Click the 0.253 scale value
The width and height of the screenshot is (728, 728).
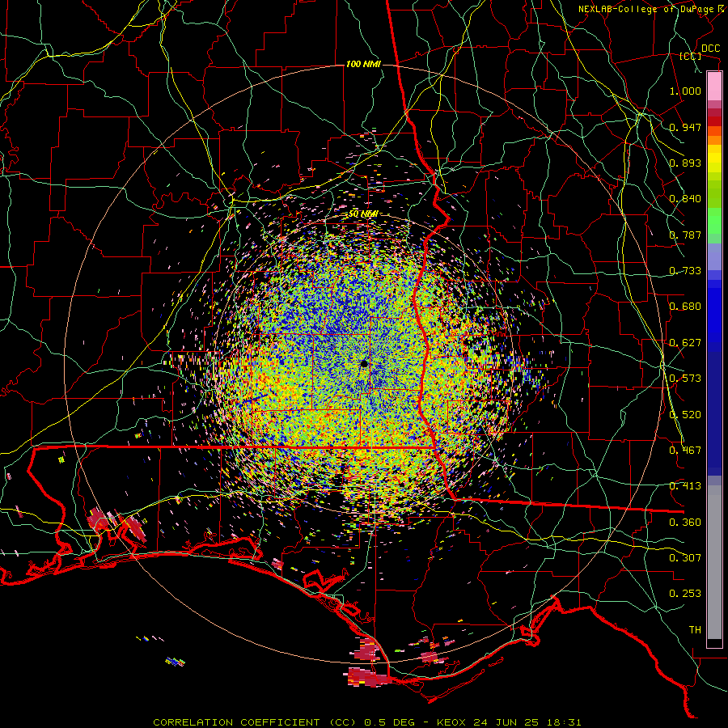[685, 594]
